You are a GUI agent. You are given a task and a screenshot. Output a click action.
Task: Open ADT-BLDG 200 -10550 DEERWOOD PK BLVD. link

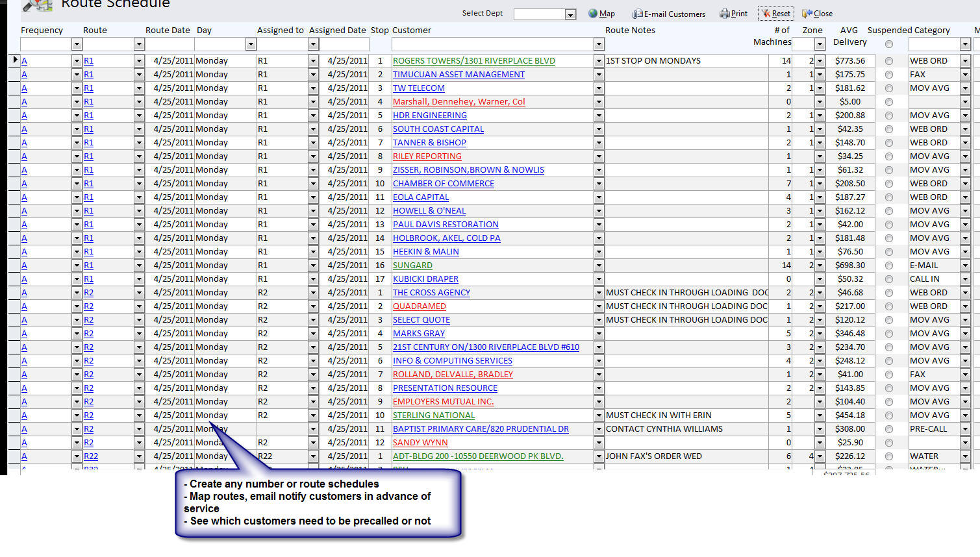478,456
